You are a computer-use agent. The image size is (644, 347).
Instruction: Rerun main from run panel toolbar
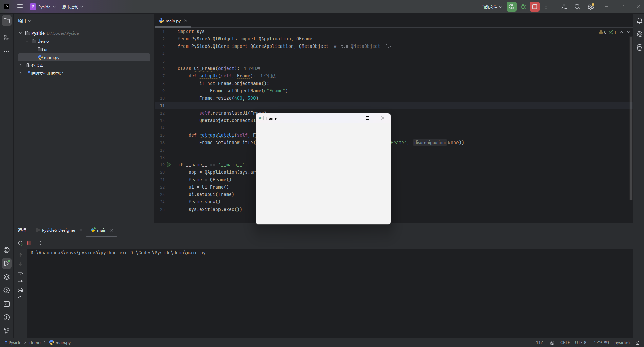point(20,243)
